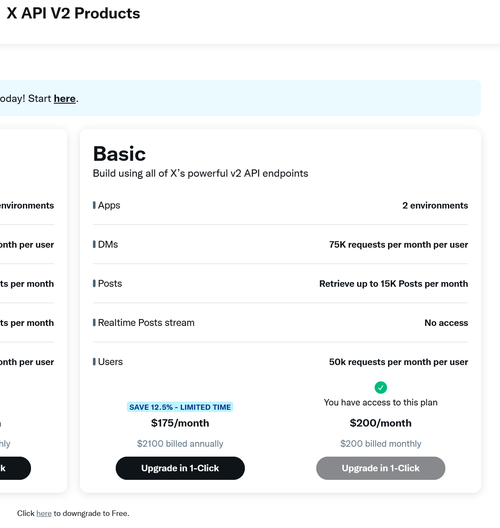Click the Posts row marker icon
This screenshot has height=528, width=500.
[94, 283]
